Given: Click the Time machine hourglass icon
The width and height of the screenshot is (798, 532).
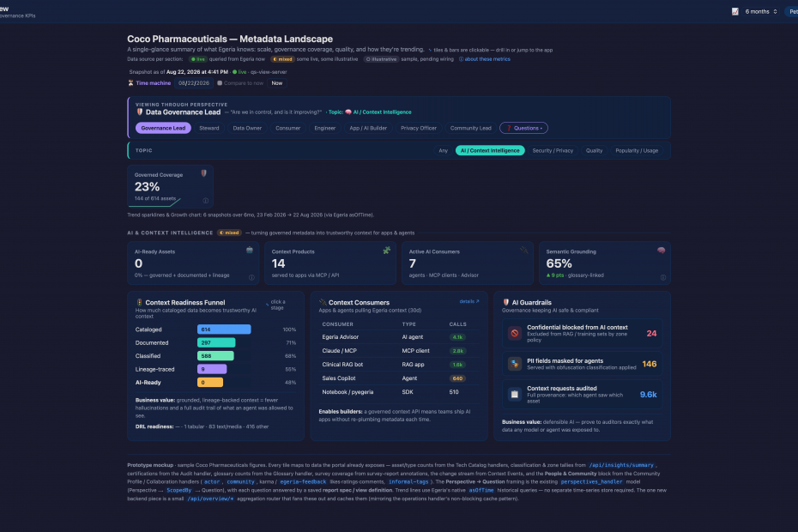Looking at the screenshot, I should (130, 83).
